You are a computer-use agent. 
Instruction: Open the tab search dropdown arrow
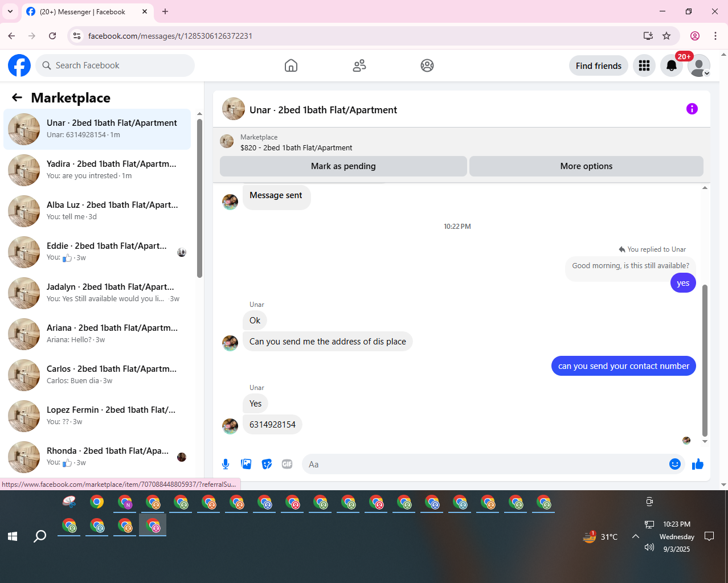pos(10,11)
